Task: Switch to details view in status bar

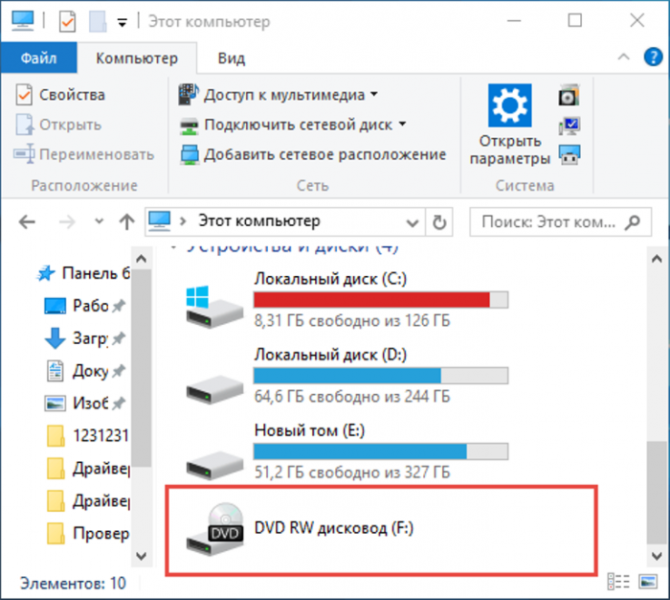Action: click(619, 582)
